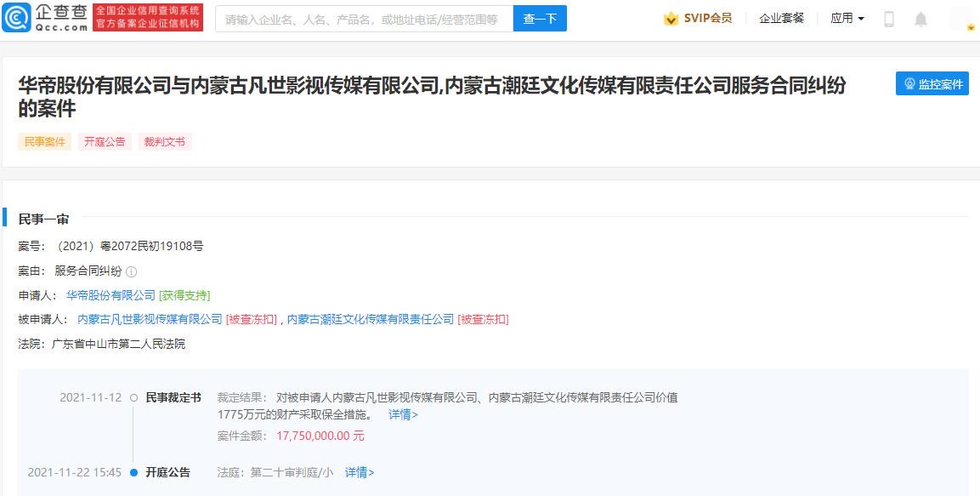The width and height of the screenshot is (980, 496).
Task: Open 内蒙古潮廷文化传媒有限责任公司 respondent link
Action: pyautogui.click(x=370, y=320)
